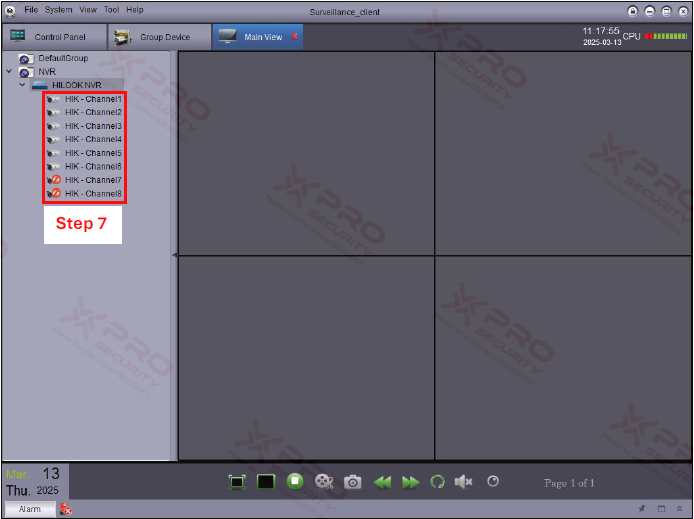
Task: Click the Channel7 disabled camera icon
Action: [x=54, y=180]
